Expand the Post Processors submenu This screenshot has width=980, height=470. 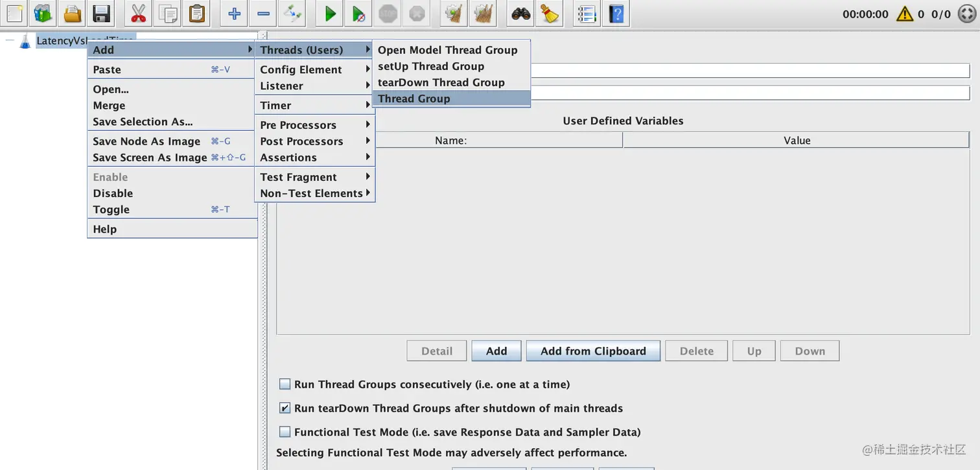point(315,141)
